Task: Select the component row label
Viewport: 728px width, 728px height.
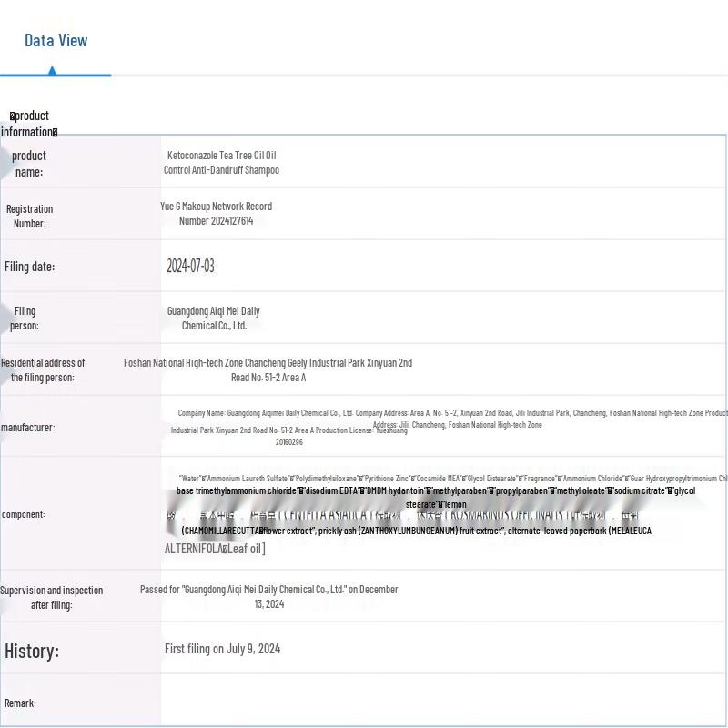Action: (x=23, y=514)
